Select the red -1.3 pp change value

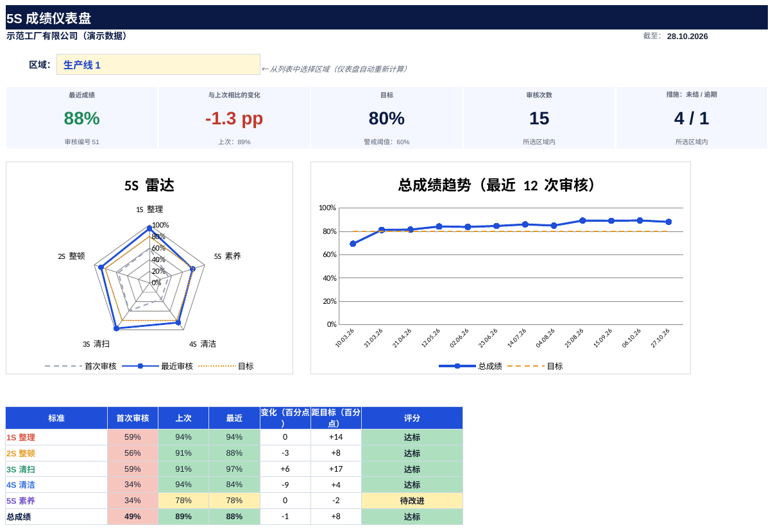click(x=234, y=119)
